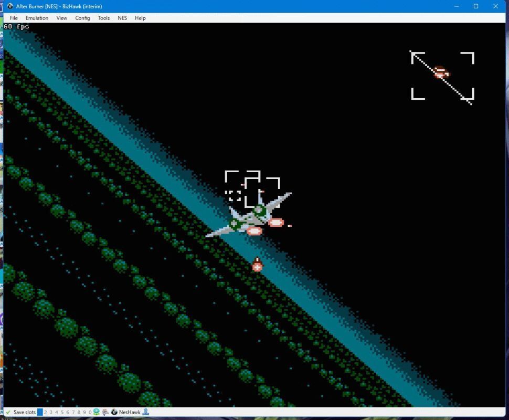Click the gray controller status bar icon

[x=105, y=412]
